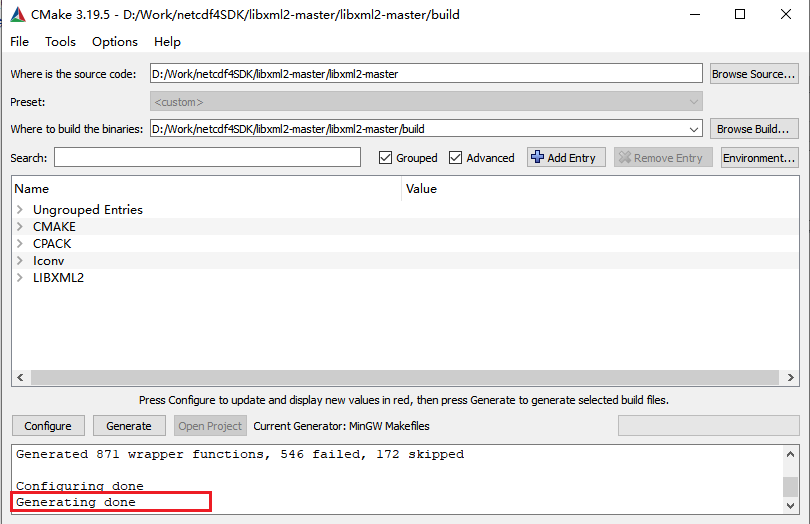Click the output log scroll-down arrow
The image size is (810, 524).
790,505
